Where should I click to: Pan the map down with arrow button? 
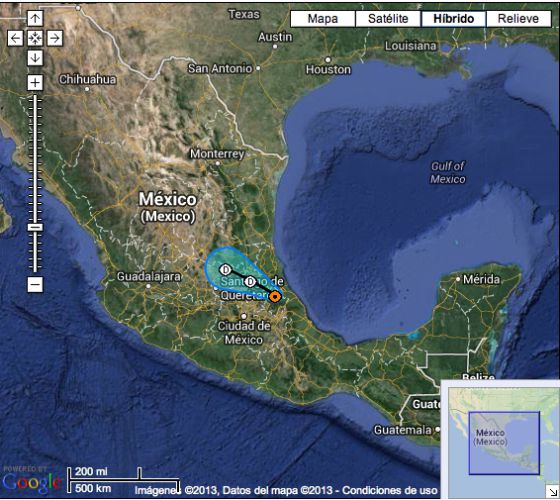[x=35, y=58]
